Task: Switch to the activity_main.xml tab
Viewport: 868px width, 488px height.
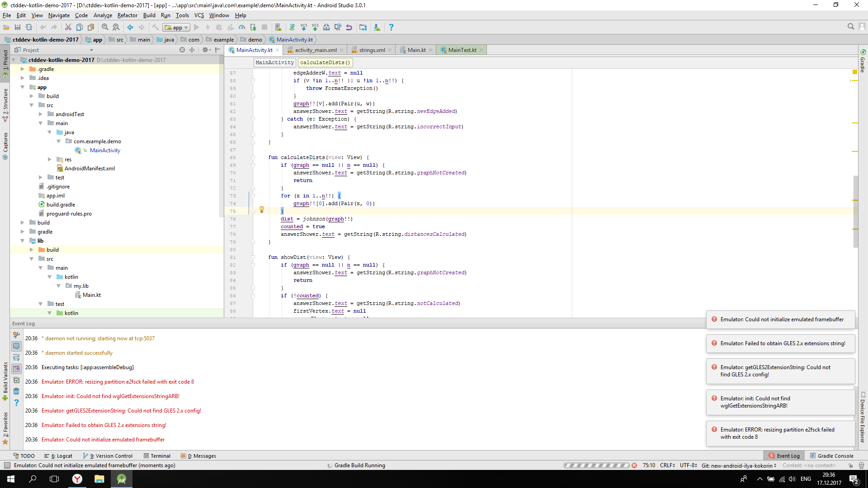Action: 315,50
